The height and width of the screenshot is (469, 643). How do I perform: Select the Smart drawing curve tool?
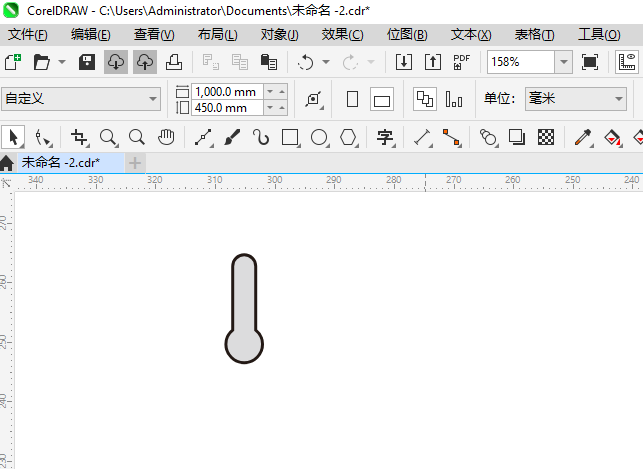pos(261,137)
